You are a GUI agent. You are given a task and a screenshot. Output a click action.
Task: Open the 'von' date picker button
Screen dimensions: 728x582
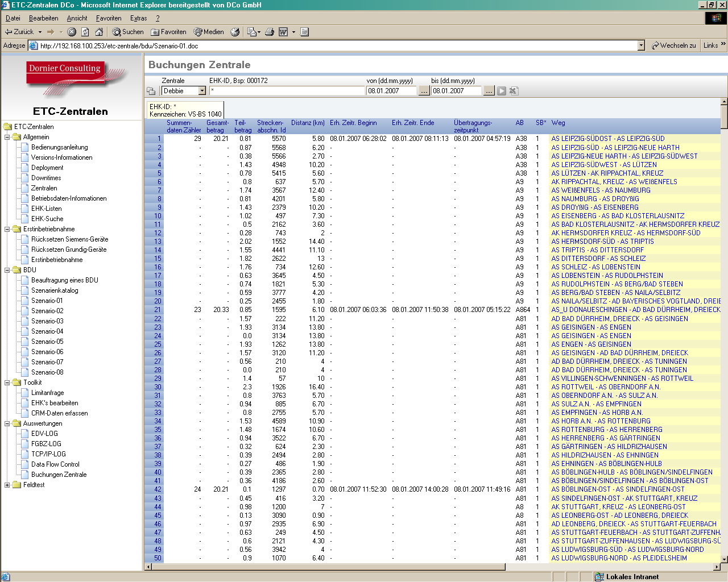[424, 91]
